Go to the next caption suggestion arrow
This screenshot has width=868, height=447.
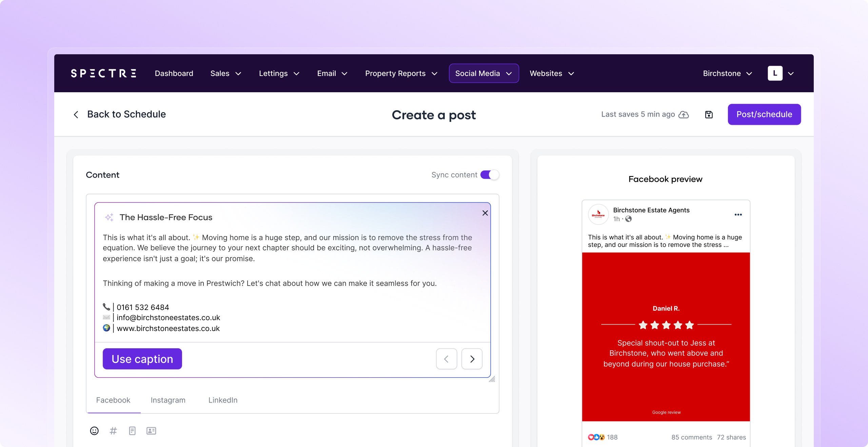pyautogui.click(x=472, y=359)
